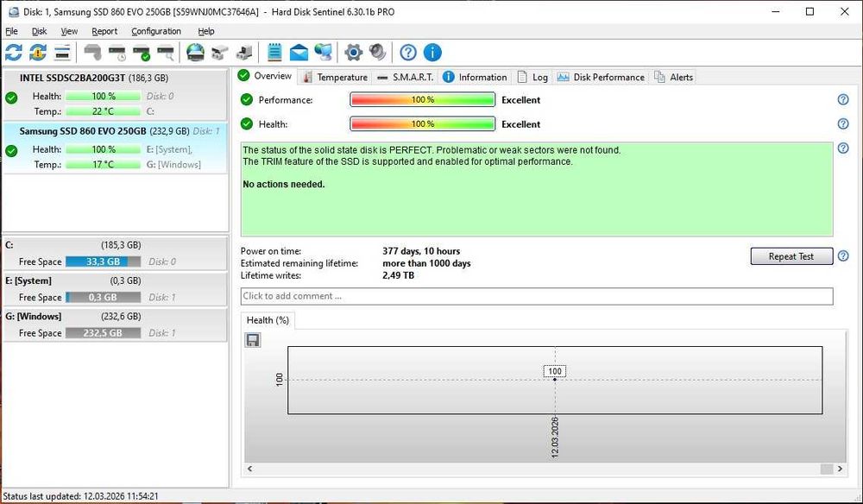863x504 pixels.
Task: Switch to the Information tab
Action: point(475,77)
